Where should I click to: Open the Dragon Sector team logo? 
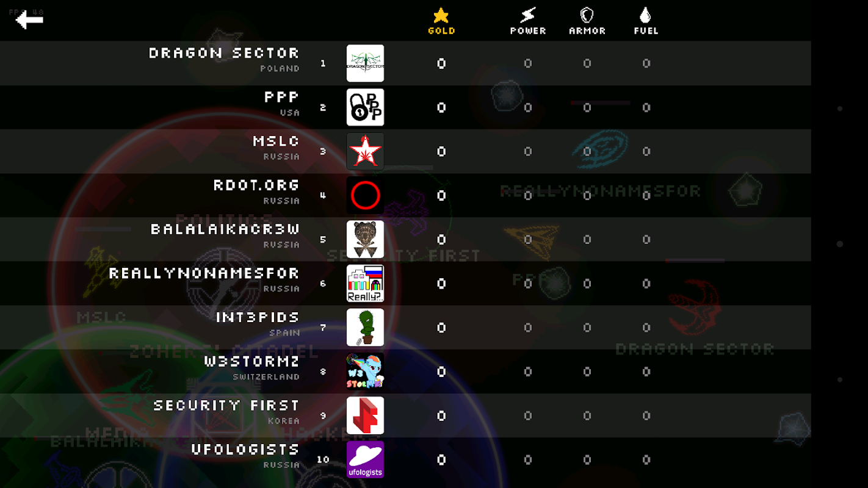tap(365, 63)
